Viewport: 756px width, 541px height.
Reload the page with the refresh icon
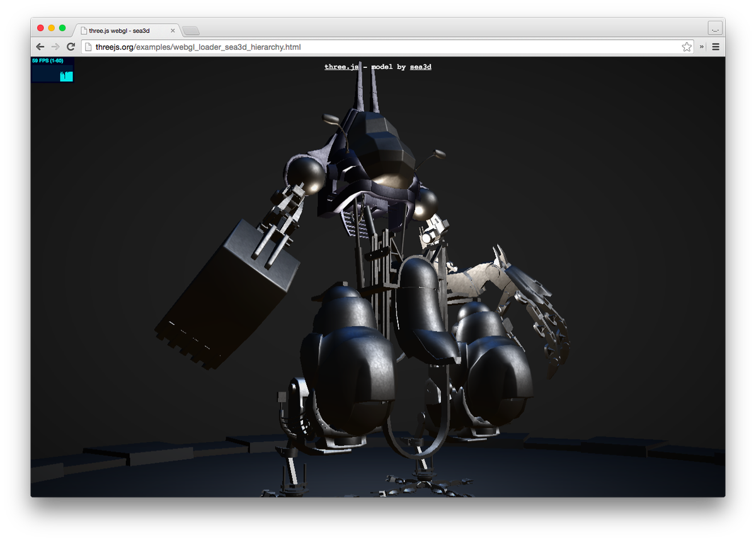click(71, 46)
